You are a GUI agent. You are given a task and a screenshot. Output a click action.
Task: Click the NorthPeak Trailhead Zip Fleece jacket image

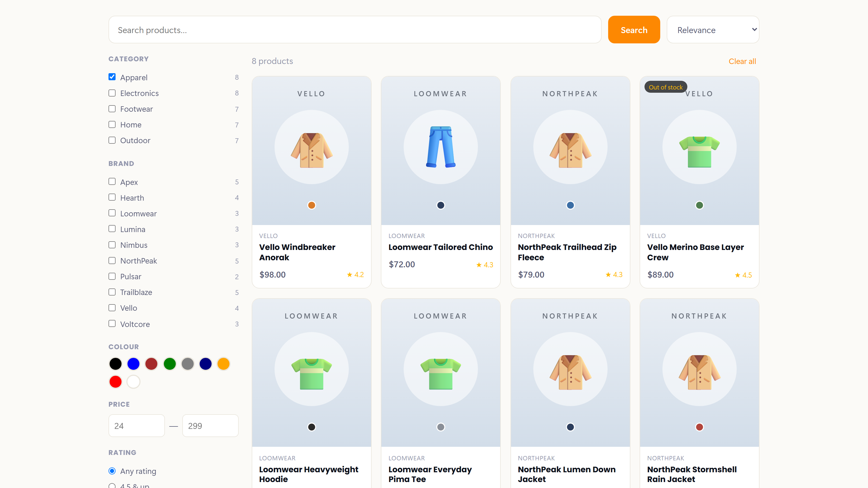570,150
